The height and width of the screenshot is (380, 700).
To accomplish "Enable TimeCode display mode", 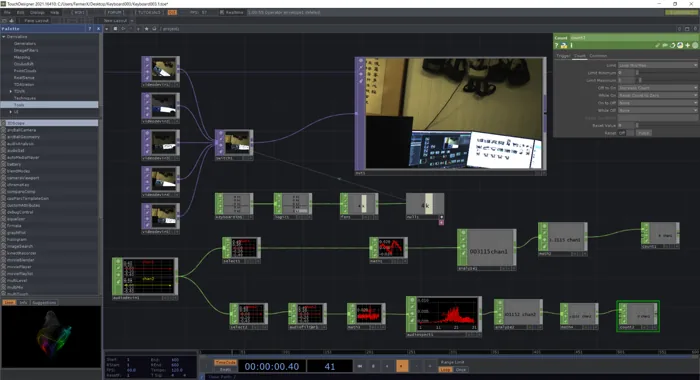I will 225,363.
